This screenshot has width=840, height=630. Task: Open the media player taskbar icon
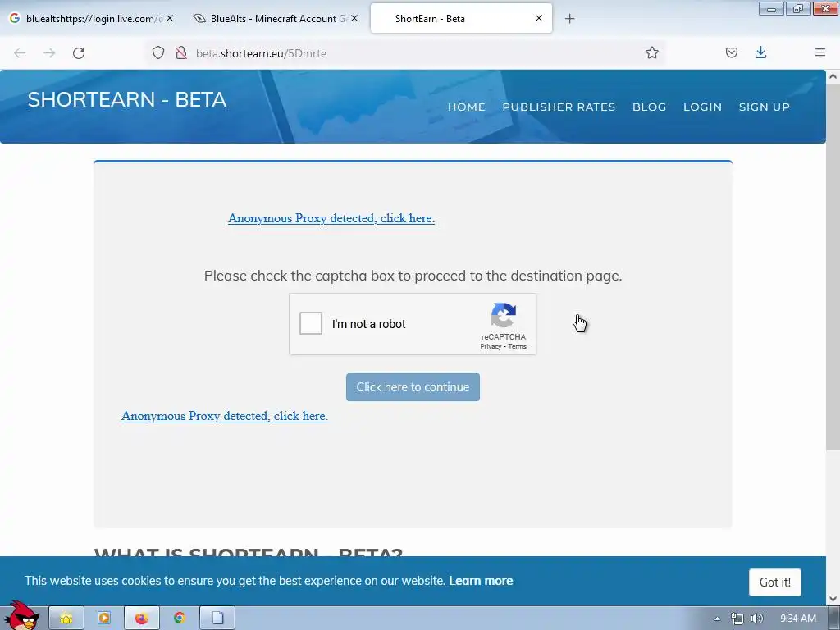coord(104,619)
